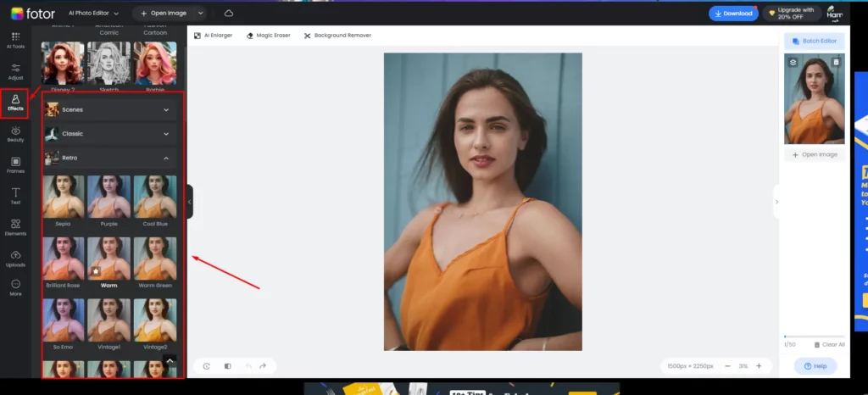This screenshot has height=395, width=868.
Task: Select the batch panel image thumbnail
Action: coord(815,98)
